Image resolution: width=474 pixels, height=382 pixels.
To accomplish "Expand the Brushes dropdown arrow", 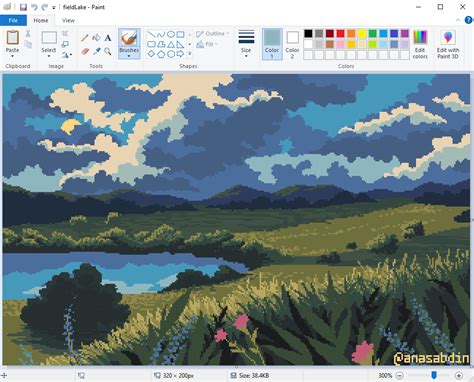I will point(129,56).
